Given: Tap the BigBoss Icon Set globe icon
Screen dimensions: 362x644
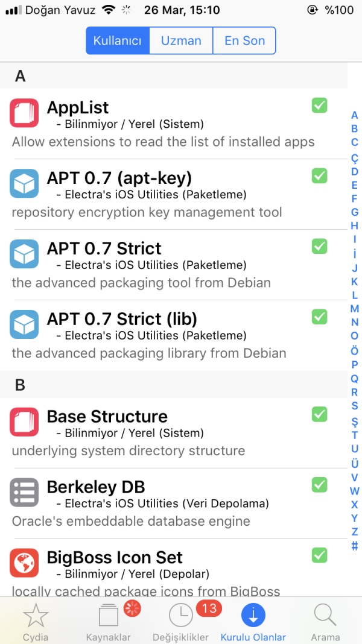Looking at the screenshot, I should (24, 563).
